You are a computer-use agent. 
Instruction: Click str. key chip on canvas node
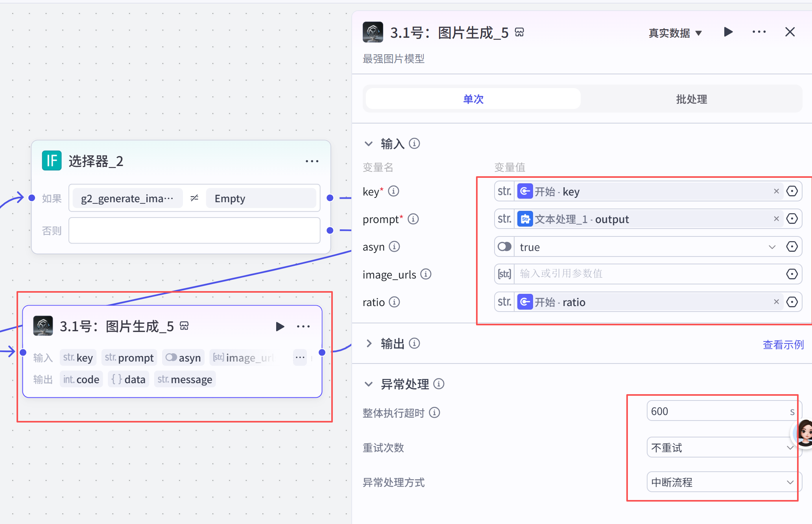tap(78, 357)
